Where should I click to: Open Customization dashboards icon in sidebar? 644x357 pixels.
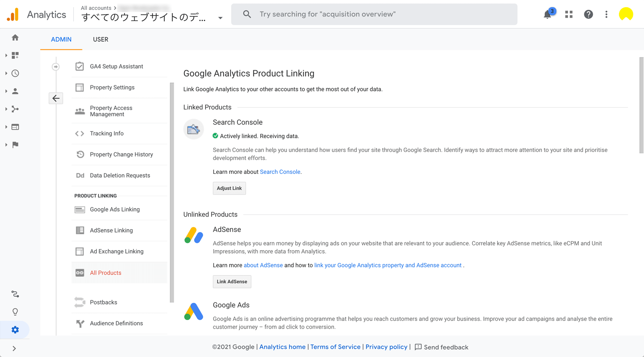coord(15,55)
